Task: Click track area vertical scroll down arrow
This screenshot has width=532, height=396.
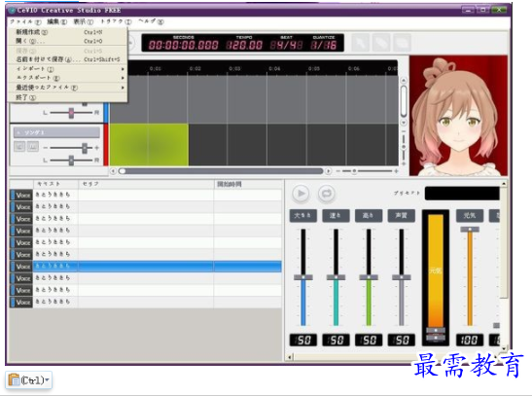Action: (x=404, y=123)
